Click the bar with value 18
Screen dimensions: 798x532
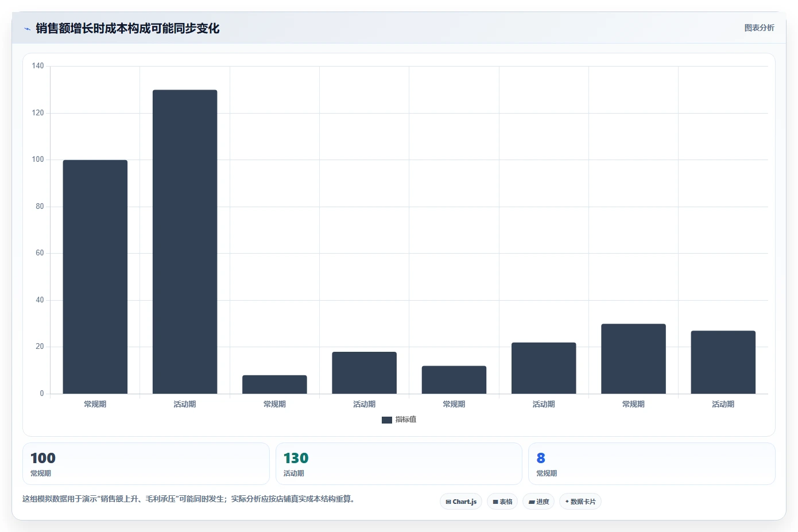click(x=365, y=373)
